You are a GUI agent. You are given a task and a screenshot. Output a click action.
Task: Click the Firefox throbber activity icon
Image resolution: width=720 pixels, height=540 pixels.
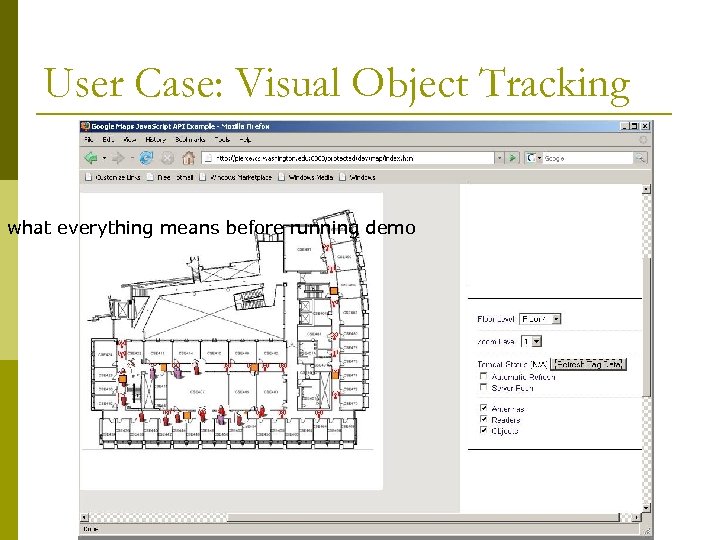pos(643,140)
